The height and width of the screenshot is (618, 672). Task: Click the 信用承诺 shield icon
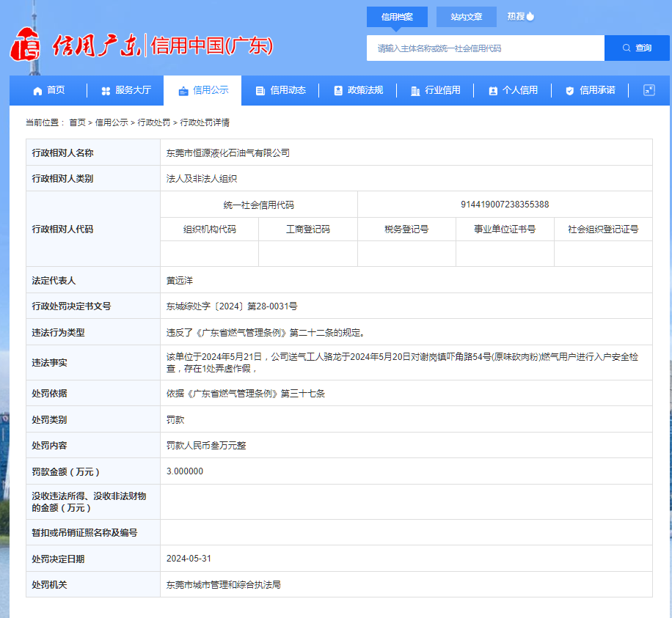click(x=570, y=91)
